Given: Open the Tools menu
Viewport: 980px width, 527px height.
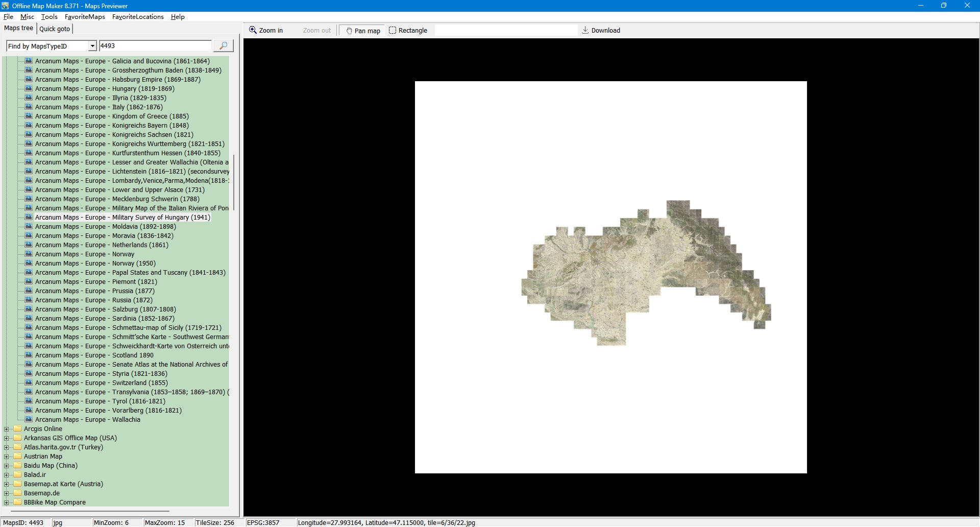Looking at the screenshot, I should [x=49, y=17].
